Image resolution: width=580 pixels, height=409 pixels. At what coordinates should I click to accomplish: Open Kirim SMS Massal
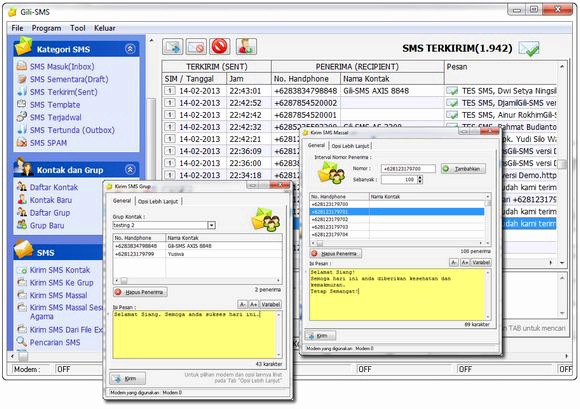[58, 295]
